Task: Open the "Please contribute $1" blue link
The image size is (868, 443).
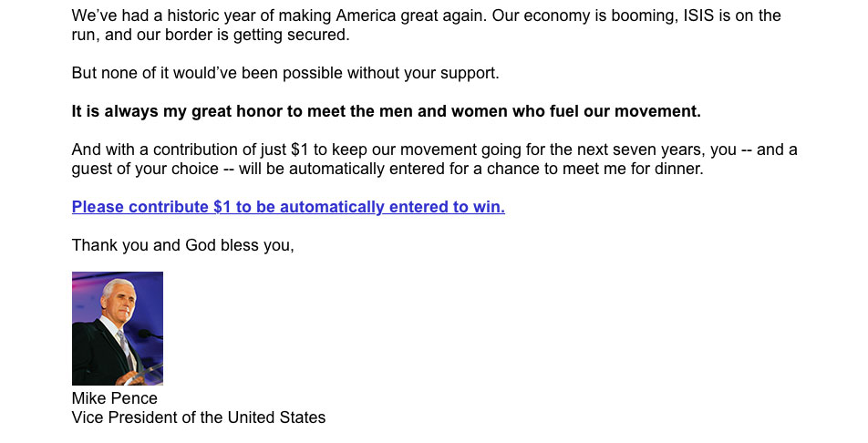Action: tap(288, 207)
